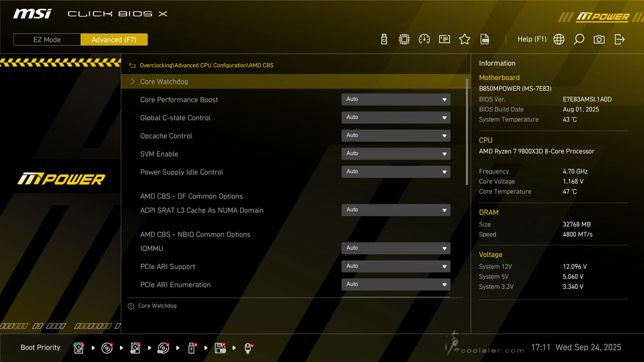Viewport: 644px width, 362px height.
Task: Open the speedometer hardware monitor icon
Action: (x=425, y=39)
